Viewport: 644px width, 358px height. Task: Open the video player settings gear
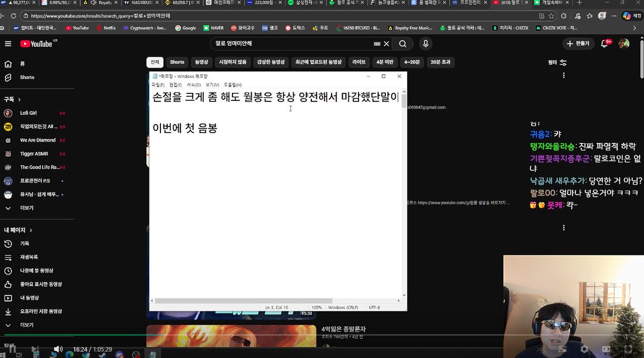(x=584, y=349)
